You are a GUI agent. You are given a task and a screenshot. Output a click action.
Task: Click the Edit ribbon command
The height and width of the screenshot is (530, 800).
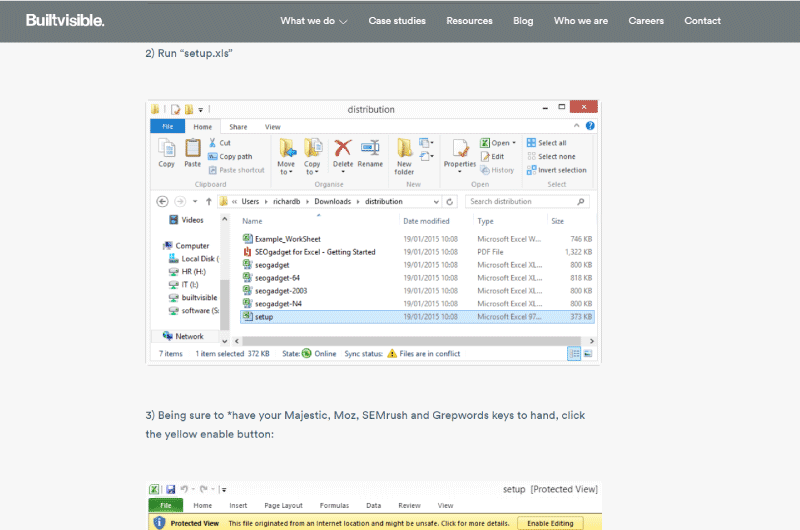492,157
